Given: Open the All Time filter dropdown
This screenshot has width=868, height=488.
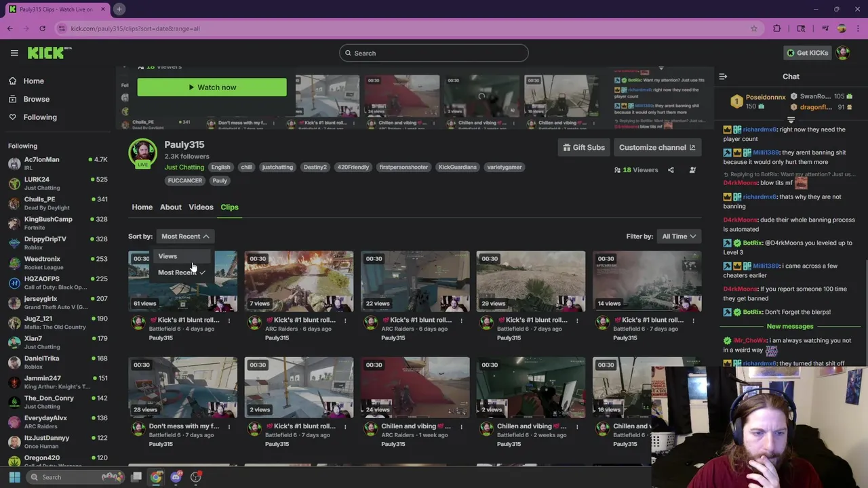Looking at the screenshot, I should tap(679, 237).
